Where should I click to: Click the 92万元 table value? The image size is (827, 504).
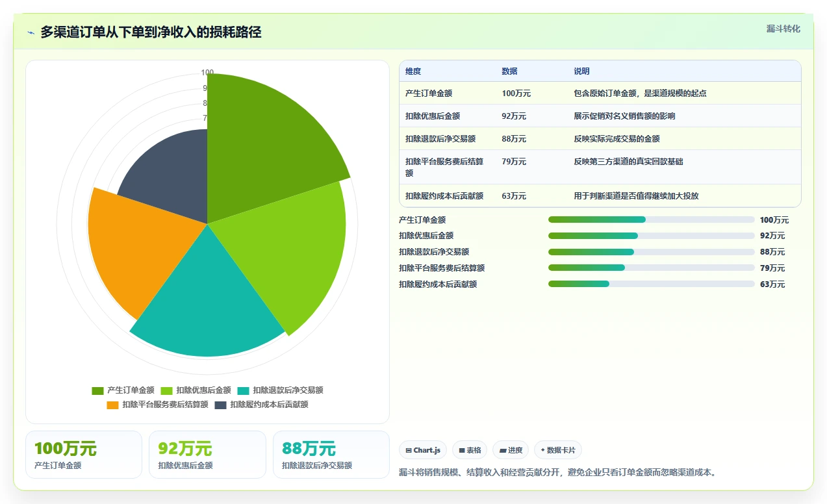click(x=514, y=116)
